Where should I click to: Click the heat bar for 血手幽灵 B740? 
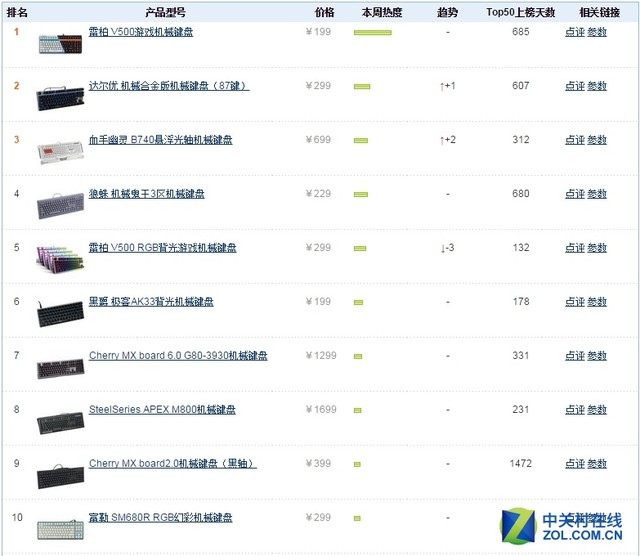[x=361, y=140]
